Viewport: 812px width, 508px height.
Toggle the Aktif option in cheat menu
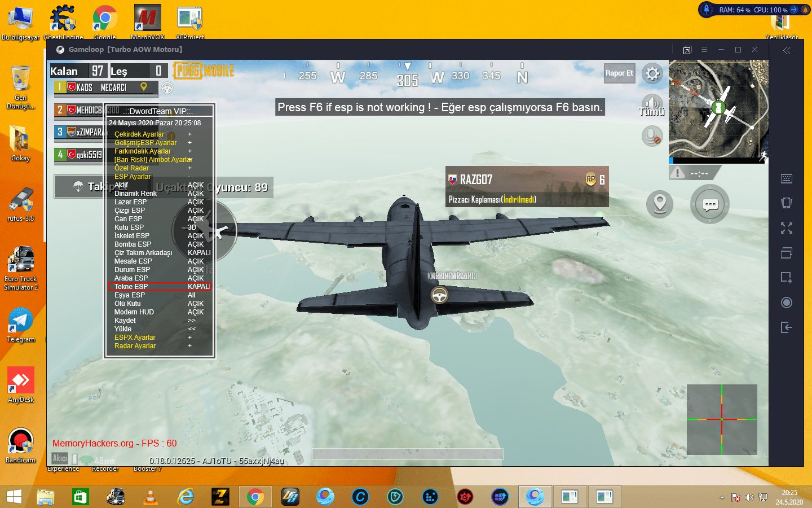160,185
